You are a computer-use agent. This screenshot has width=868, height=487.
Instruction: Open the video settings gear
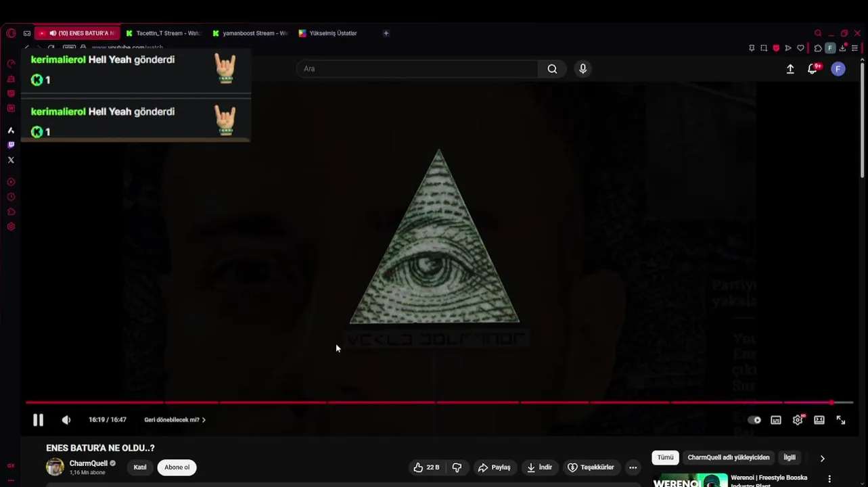pyautogui.click(x=798, y=420)
